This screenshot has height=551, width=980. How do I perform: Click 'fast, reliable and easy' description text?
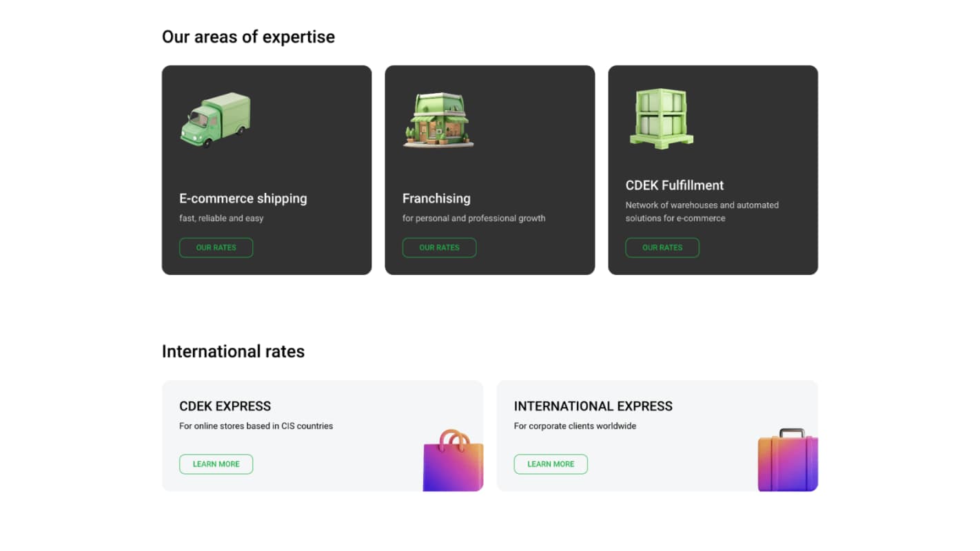221,218
